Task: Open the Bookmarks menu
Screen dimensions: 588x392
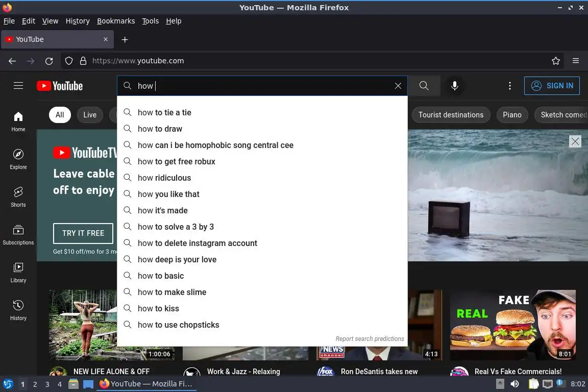Action: coord(116,21)
